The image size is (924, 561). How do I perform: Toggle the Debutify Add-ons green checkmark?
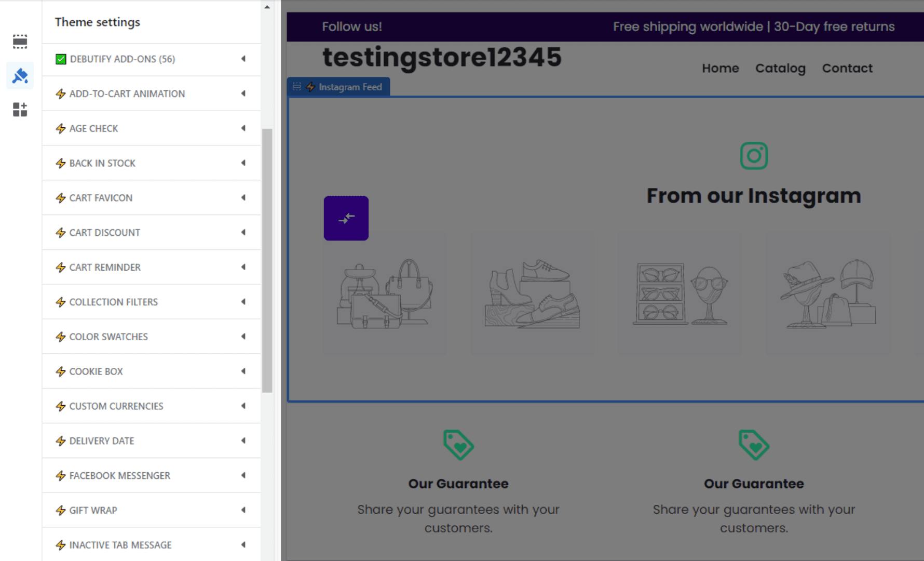(x=61, y=59)
